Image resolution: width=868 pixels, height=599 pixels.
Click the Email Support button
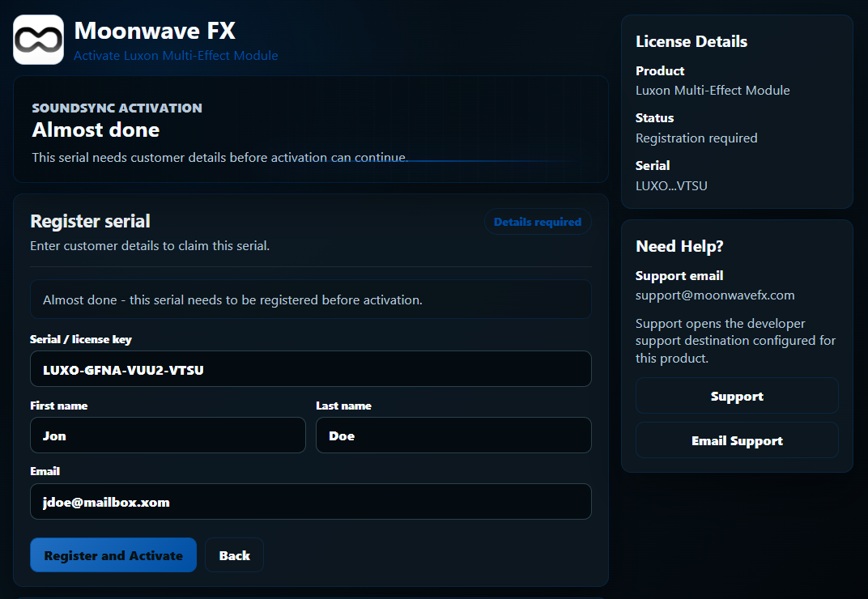737,440
